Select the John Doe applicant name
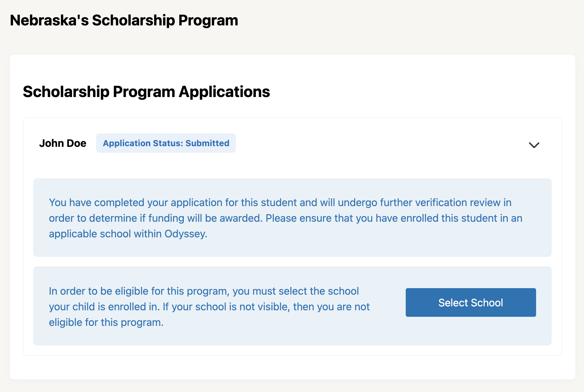The width and height of the screenshot is (584, 392). tap(63, 143)
